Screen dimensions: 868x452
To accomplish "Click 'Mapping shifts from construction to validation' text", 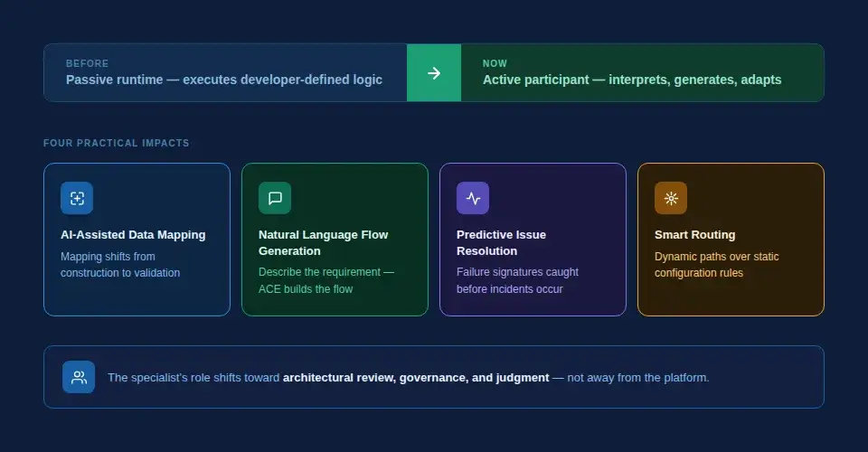I will 120,265.
